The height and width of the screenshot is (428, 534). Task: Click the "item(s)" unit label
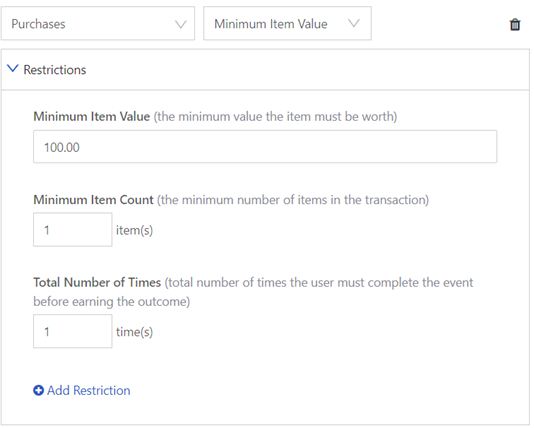click(135, 230)
